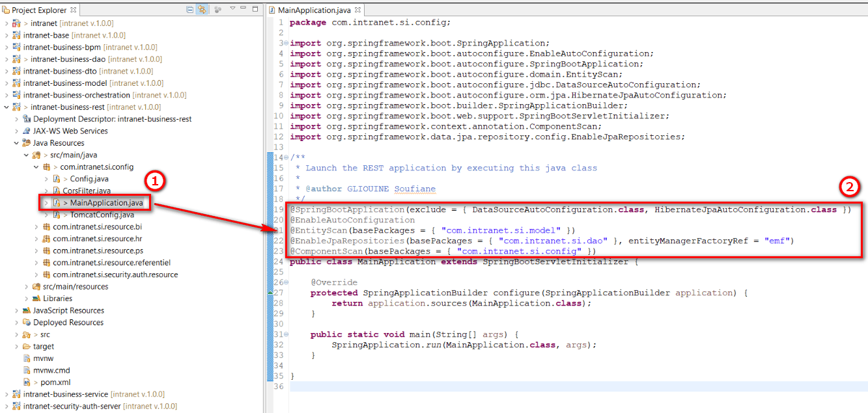
Task: Open the Project Explorer View Menu dropdown
Action: [x=233, y=8]
